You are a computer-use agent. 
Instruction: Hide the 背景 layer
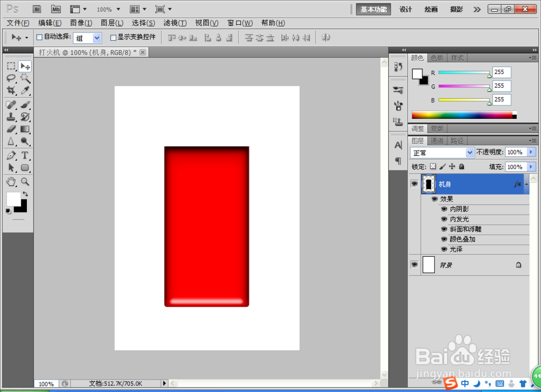[414, 264]
